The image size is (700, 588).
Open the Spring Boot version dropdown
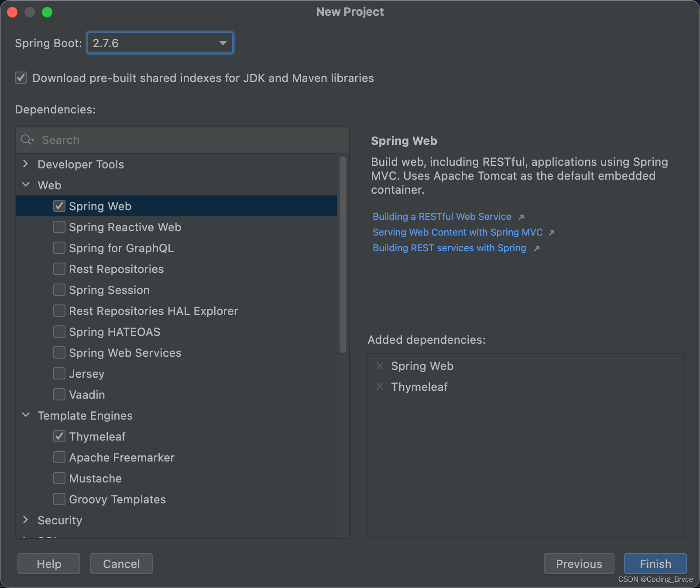tap(160, 43)
